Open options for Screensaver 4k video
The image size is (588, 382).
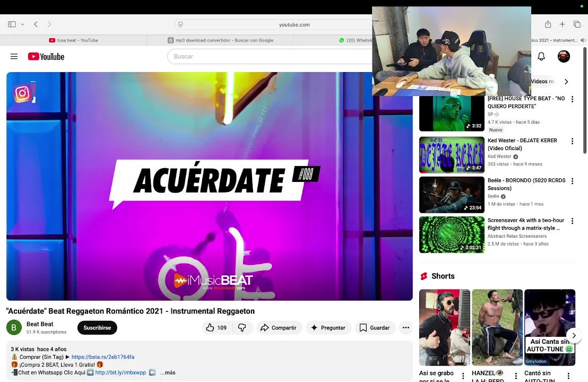tap(572, 221)
